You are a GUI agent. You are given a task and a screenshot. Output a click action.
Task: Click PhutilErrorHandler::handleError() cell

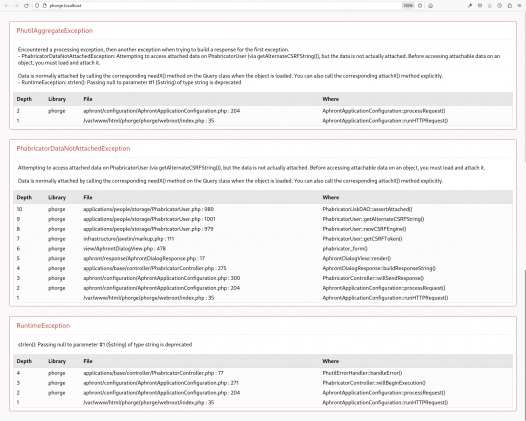[362, 373]
